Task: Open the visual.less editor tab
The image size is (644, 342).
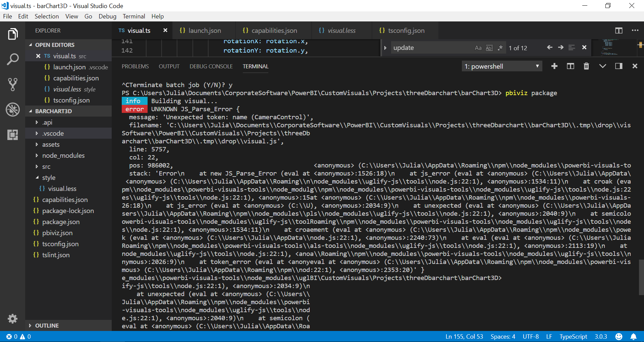Action: pyautogui.click(x=341, y=30)
